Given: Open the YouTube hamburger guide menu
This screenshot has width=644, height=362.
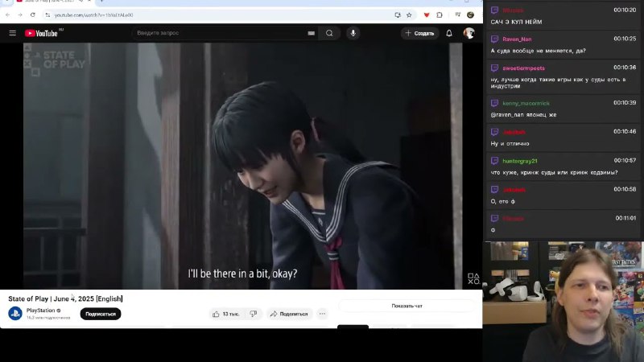Looking at the screenshot, I should coord(13,33).
